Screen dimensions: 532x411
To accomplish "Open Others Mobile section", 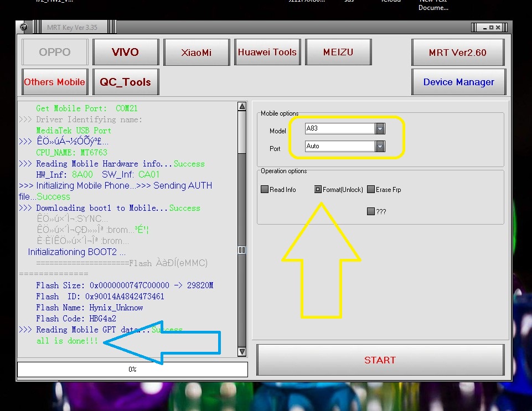I will point(55,82).
